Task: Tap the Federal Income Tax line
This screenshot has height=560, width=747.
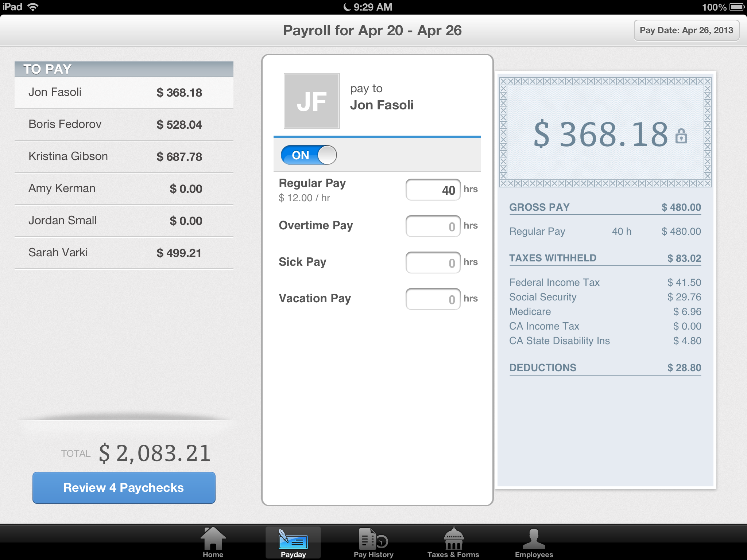Action: tap(605, 283)
